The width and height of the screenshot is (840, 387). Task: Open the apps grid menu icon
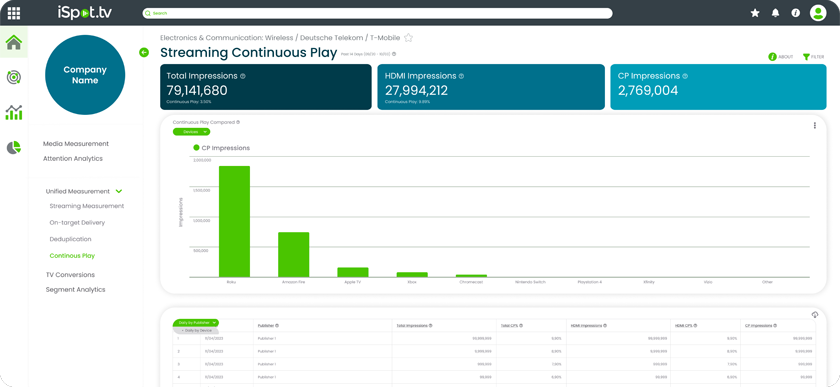click(14, 13)
